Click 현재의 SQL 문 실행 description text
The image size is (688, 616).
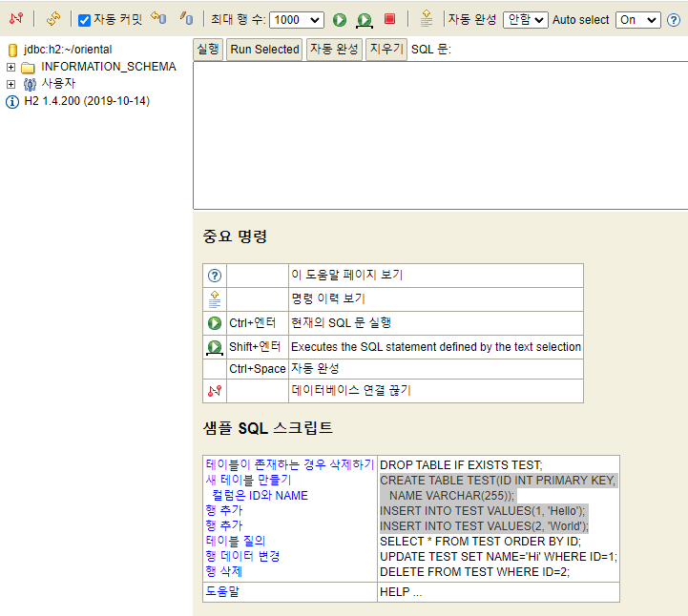pyautogui.click(x=341, y=323)
